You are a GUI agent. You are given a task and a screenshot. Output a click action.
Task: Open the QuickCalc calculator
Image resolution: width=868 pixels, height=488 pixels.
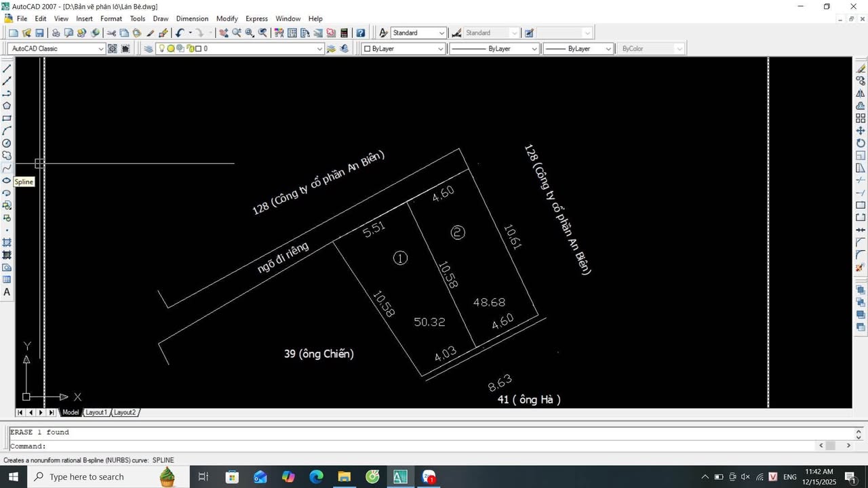[344, 33]
